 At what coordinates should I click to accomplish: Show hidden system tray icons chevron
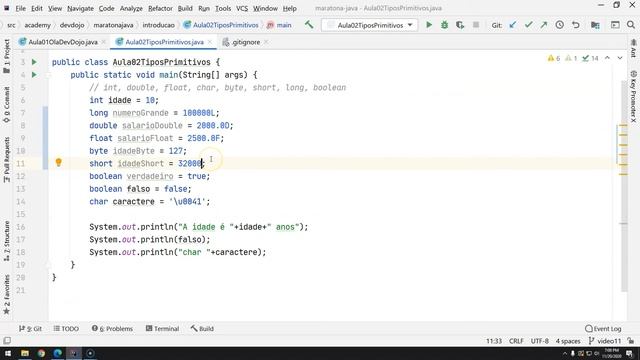(565, 353)
